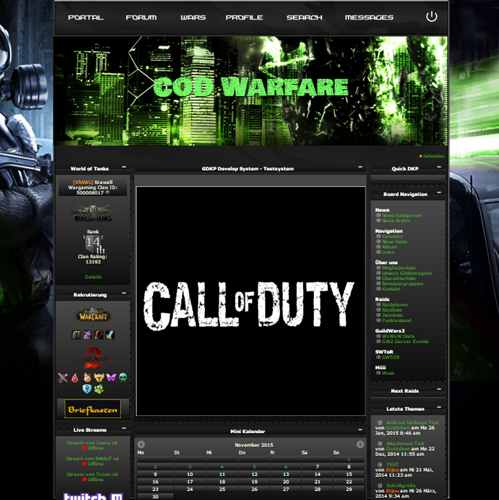Open News Kategorien in Board Navigation
This screenshot has width=499, height=500.
tap(402, 215)
